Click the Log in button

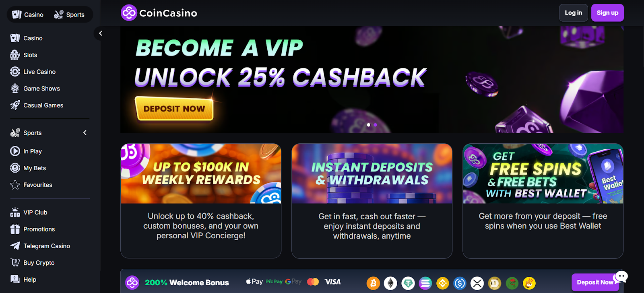573,13
